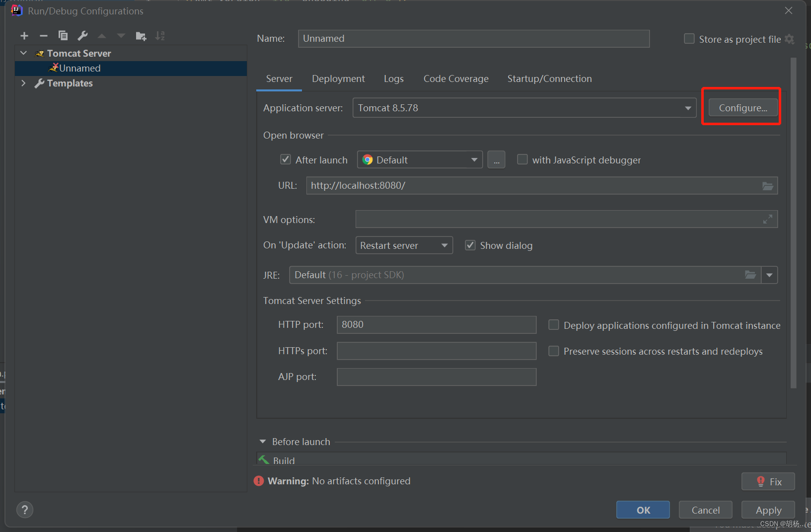Click Chrome icon in browser dropdown
The image size is (811, 532).
368,159
